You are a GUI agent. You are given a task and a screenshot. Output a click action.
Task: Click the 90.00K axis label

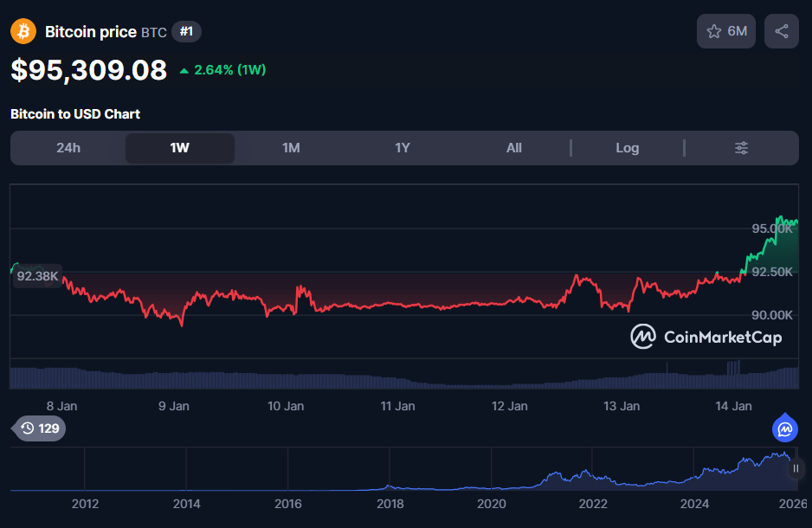point(772,315)
